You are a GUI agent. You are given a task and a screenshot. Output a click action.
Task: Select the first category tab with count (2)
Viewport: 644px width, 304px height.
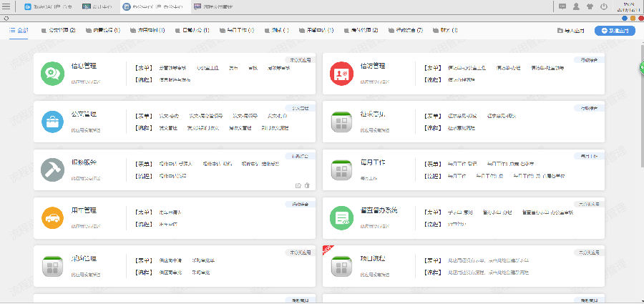(x=59, y=30)
